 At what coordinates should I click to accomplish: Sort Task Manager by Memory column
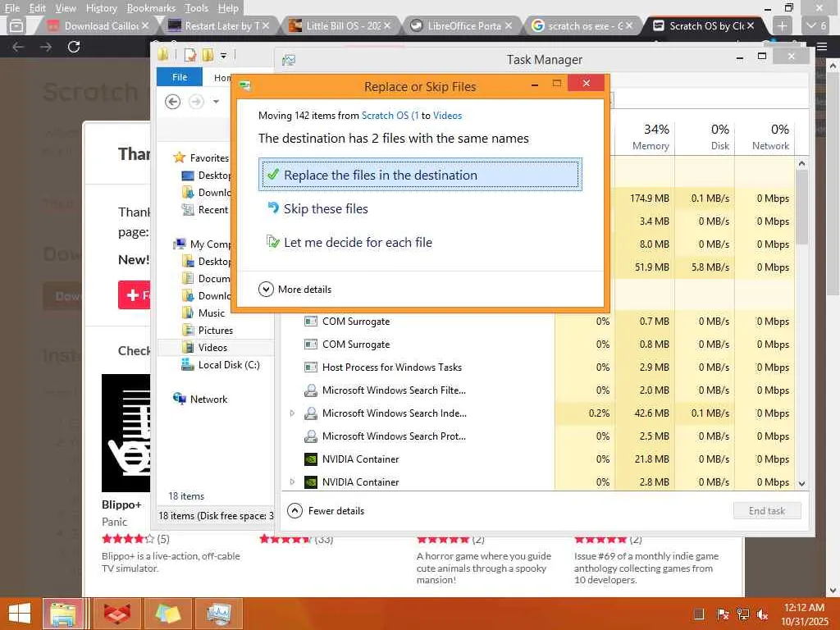[645, 137]
